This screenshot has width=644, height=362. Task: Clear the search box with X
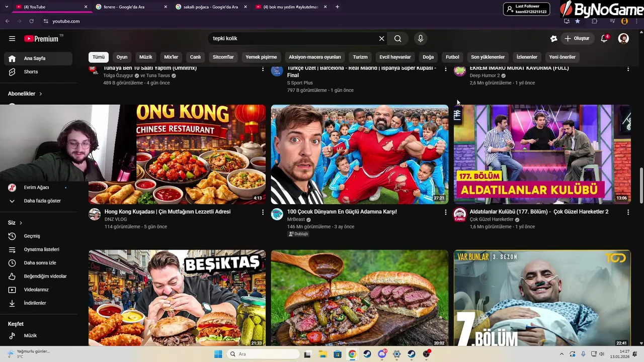381,39
